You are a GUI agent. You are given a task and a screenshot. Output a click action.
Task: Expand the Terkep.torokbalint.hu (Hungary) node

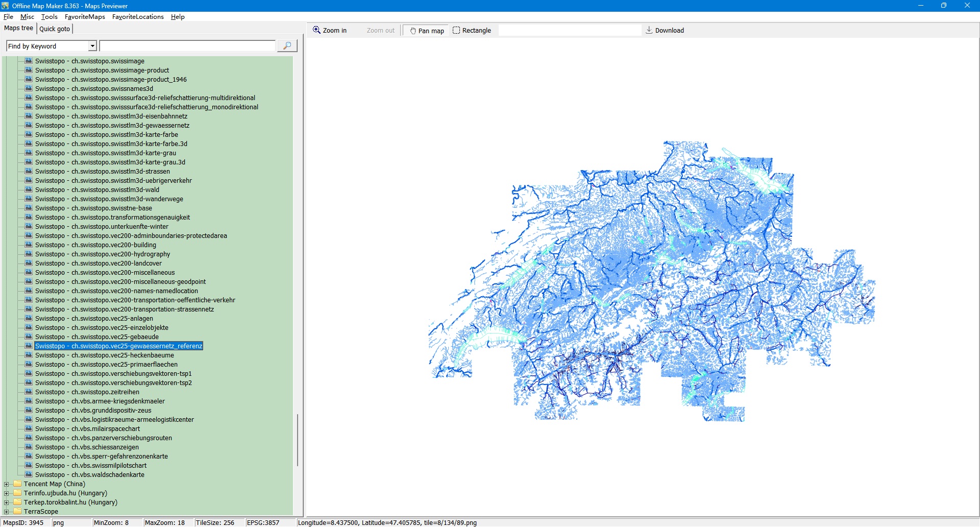(x=7, y=502)
